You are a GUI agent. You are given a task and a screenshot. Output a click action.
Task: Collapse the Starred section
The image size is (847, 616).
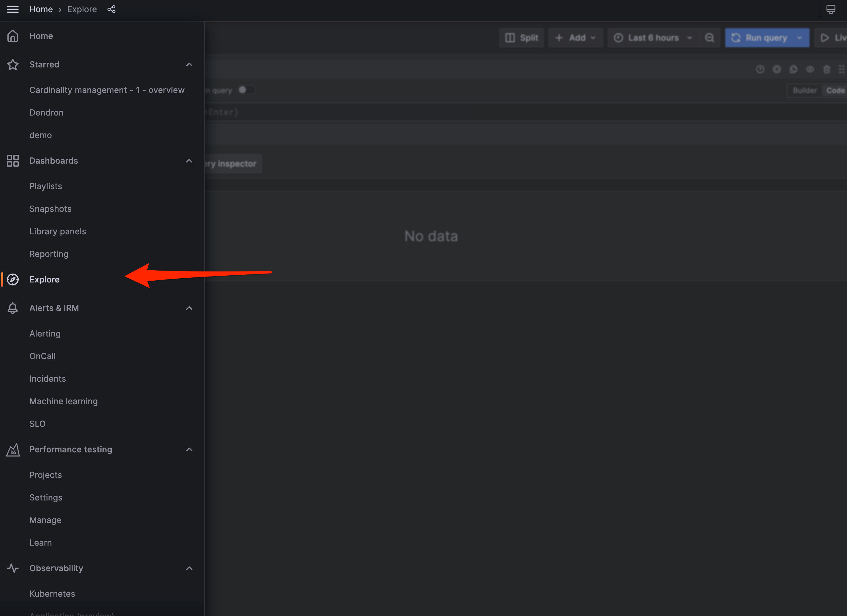[189, 64]
